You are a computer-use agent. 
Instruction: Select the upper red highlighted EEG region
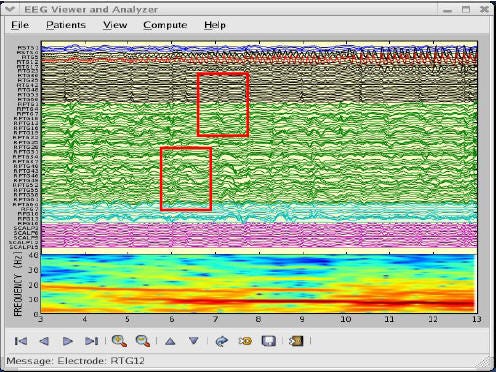tap(223, 105)
